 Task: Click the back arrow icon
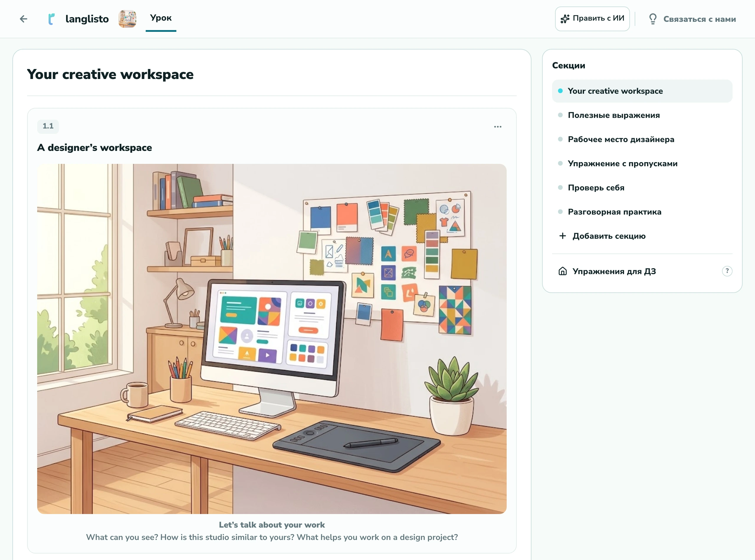tap(23, 19)
